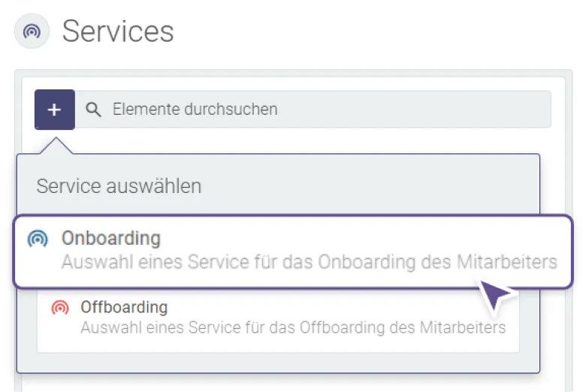This screenshot has width=586, height=392.
Task: Click the 'Service auswählen' popup title
Action: pyautogui.click(x=119, y=186)
